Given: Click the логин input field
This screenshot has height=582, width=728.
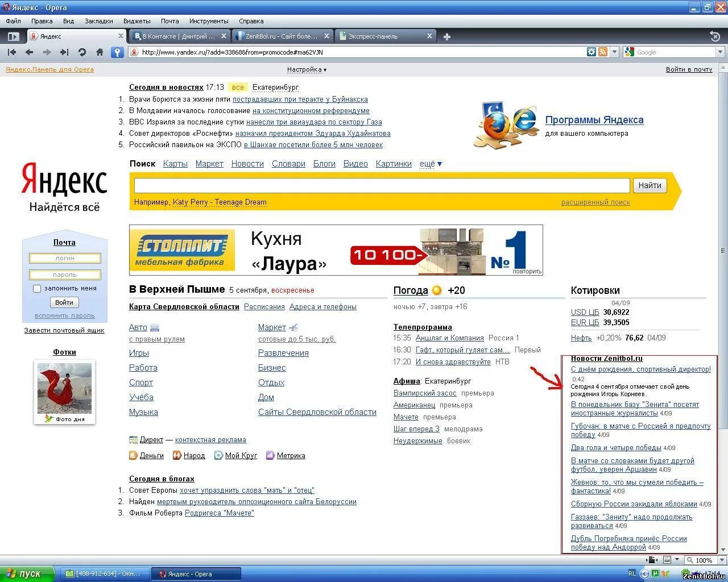Looking at the screenshot, I should (x=65, y=258).
